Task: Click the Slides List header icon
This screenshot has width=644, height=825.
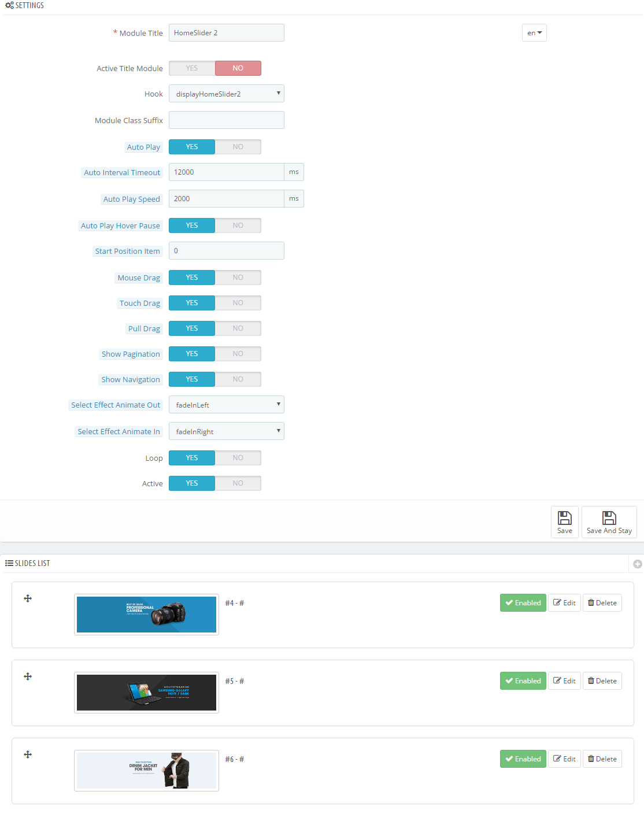Action: [x=9, y=563]
